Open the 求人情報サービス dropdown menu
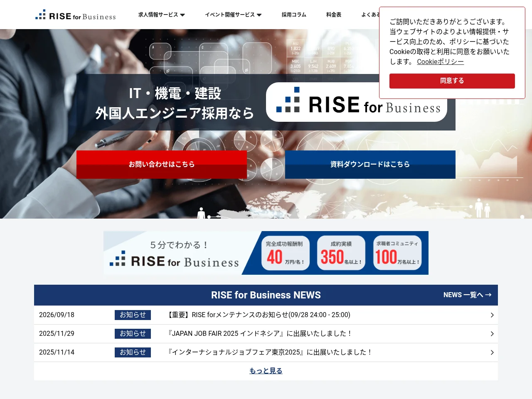The width and height of the screenshot is (532, 399). 162,15
